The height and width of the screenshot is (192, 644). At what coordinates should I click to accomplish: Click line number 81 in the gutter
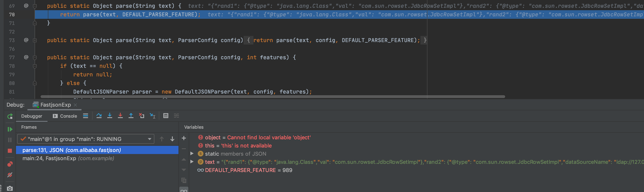tap(12, 92)
